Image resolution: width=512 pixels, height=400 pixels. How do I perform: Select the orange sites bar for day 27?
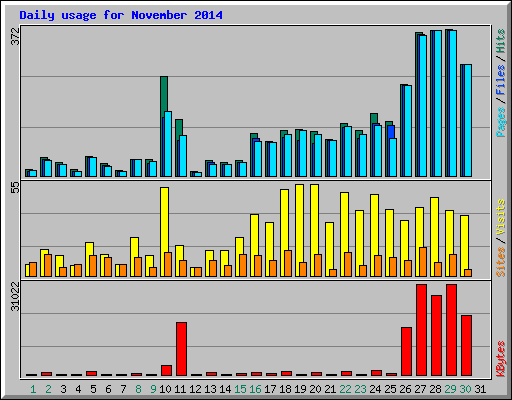423,262
